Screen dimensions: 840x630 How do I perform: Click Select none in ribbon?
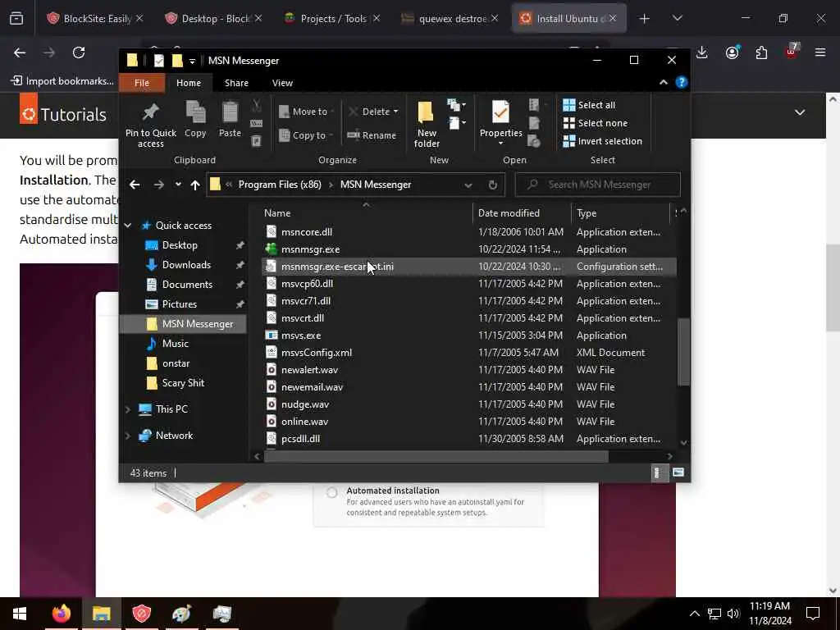596,123
